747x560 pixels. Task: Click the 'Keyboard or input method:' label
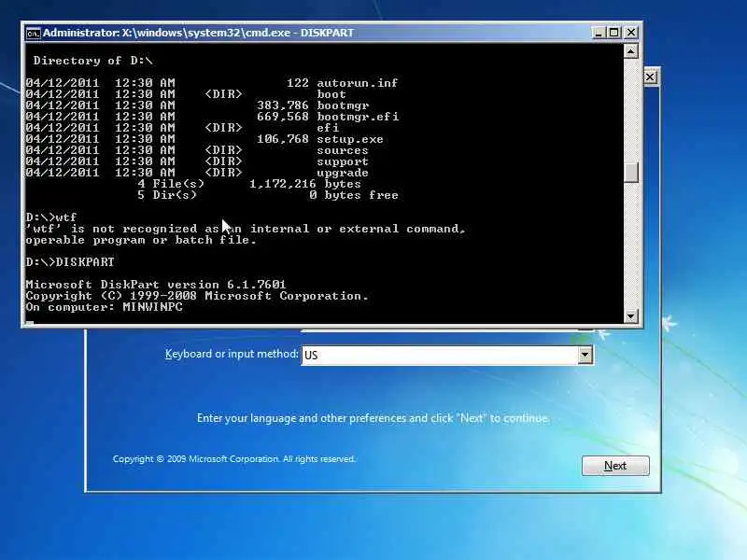(232, 354)
